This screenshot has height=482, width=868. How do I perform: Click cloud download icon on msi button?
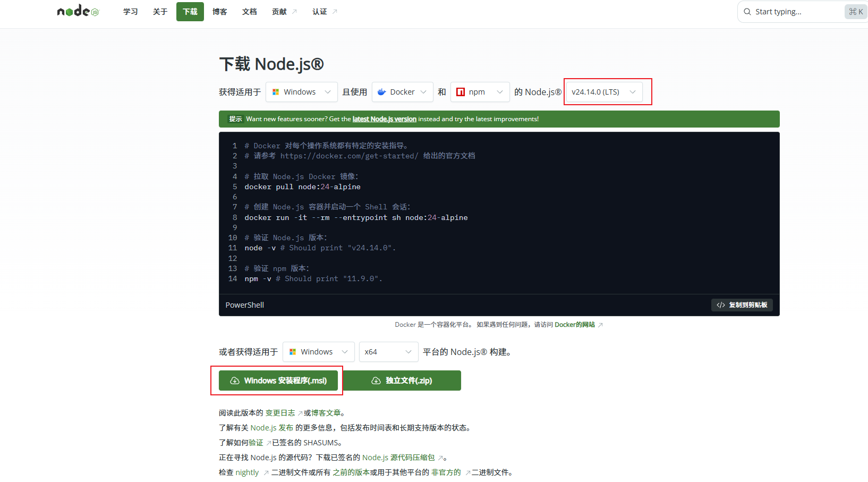(234, 380)
